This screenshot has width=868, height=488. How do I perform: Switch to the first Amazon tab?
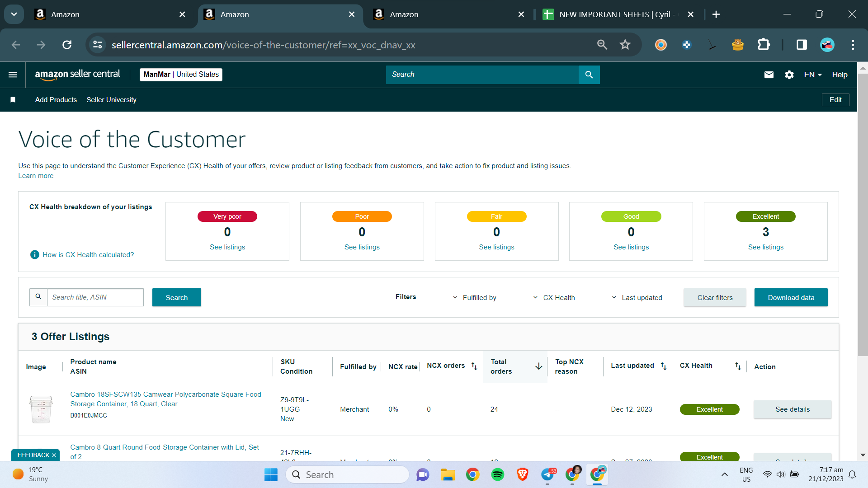pos(111,14)
